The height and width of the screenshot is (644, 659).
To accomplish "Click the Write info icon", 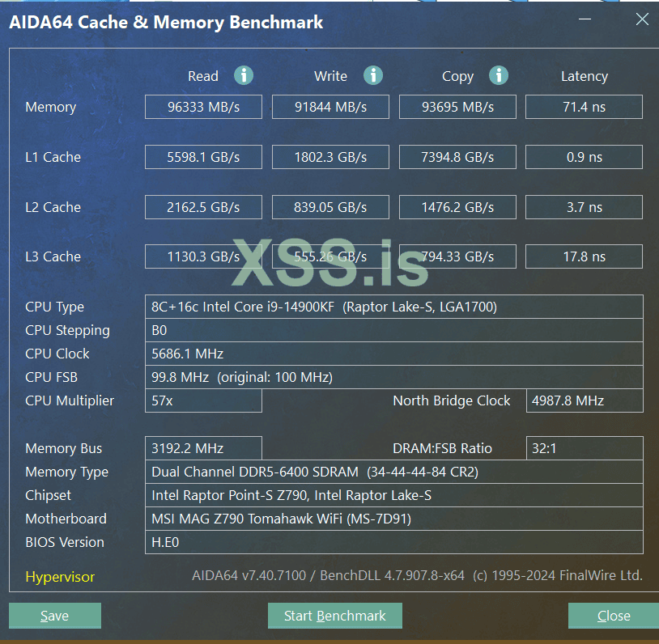I will (x=373, y=75).
